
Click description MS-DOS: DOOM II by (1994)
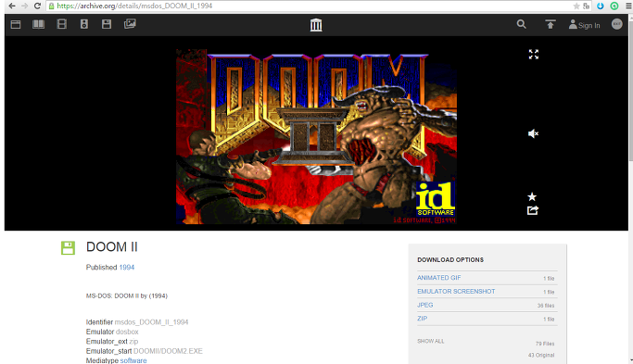(126, 295)
